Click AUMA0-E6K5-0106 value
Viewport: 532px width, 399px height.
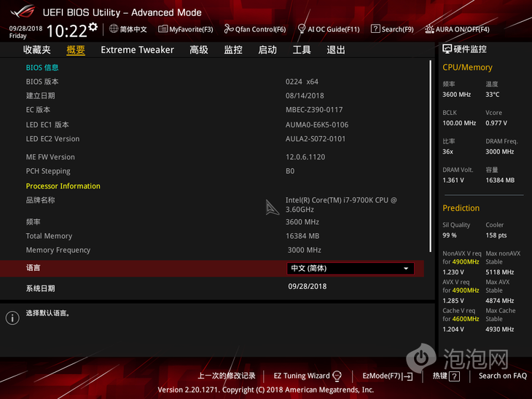click(317, 125)
